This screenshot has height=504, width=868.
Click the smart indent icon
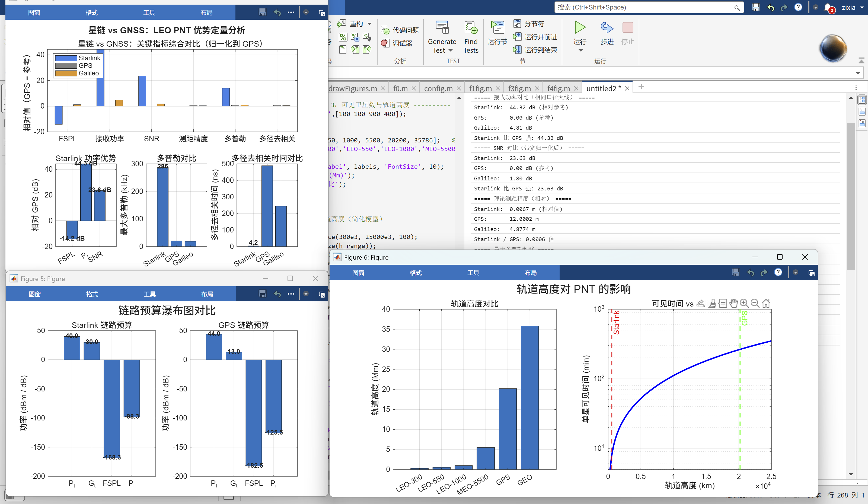point(343,50)
